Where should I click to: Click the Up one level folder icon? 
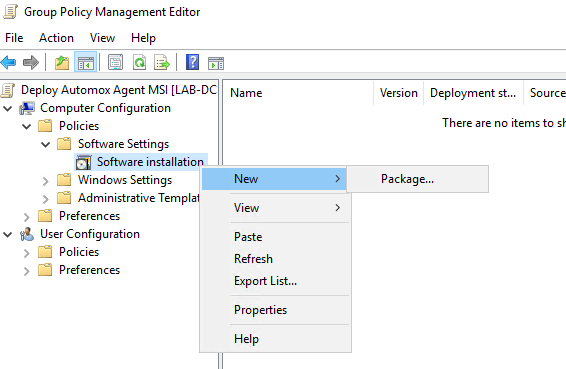[62, 62]
